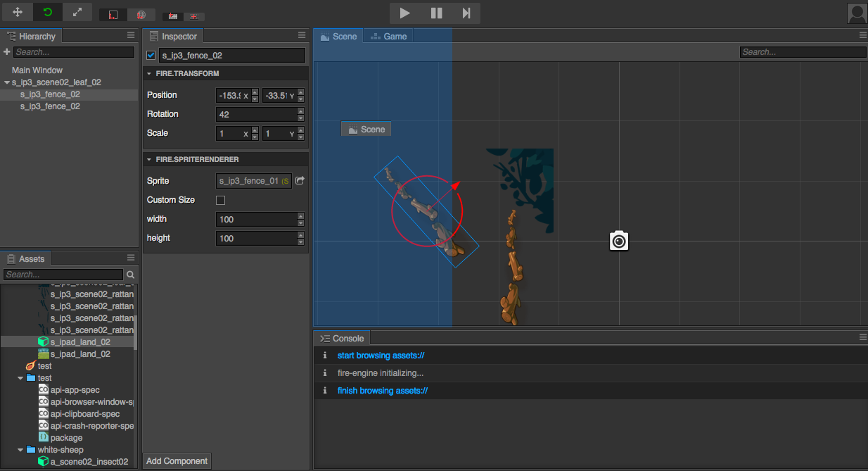Enable the Custom Size checkbox
The image size is (868, 471).
tap(220, 200)
